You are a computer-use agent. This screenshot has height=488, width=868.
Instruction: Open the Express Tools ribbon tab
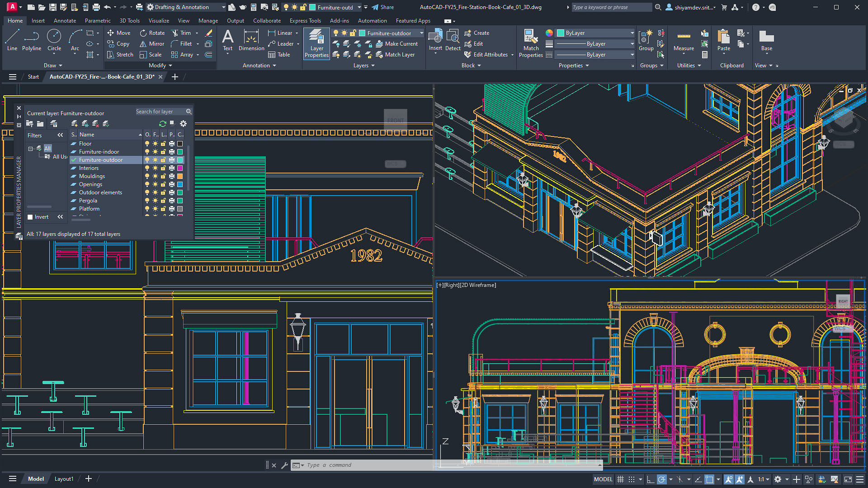(305, 20)
